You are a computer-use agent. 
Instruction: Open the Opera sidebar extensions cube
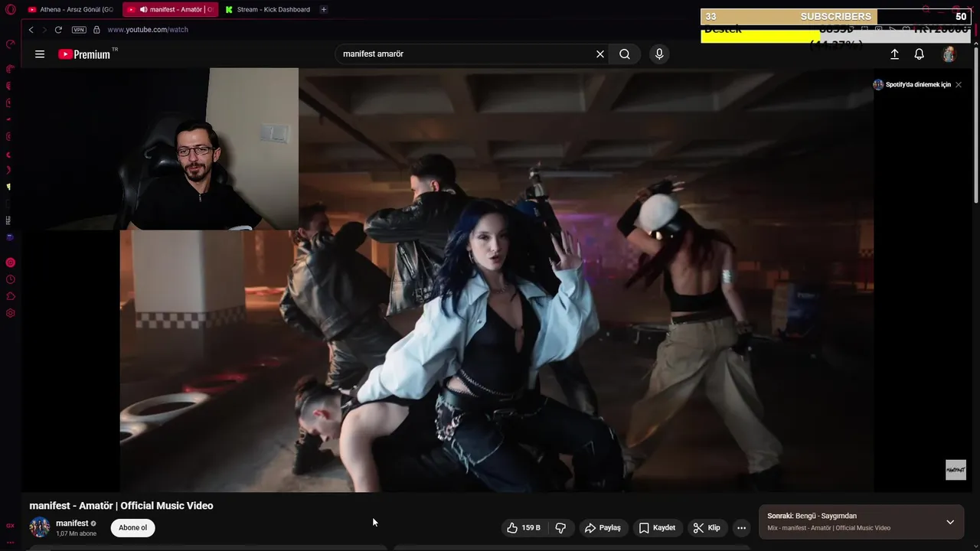pyautogui.click(x=10, y=296)
